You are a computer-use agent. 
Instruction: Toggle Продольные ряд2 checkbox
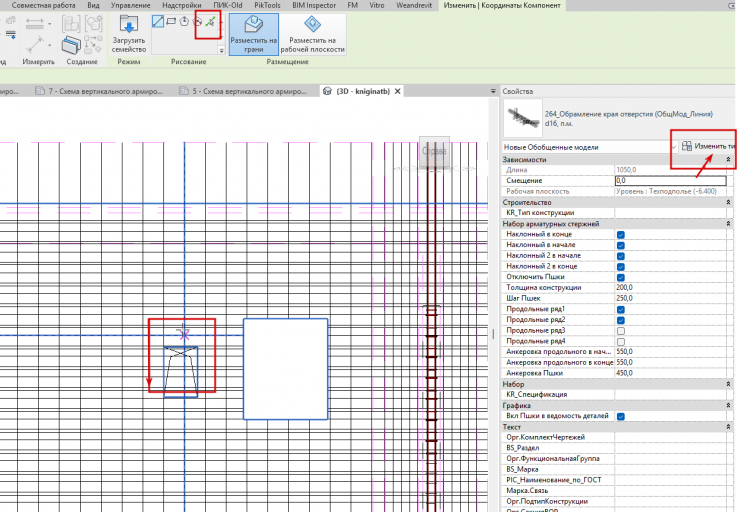point(620,320)
